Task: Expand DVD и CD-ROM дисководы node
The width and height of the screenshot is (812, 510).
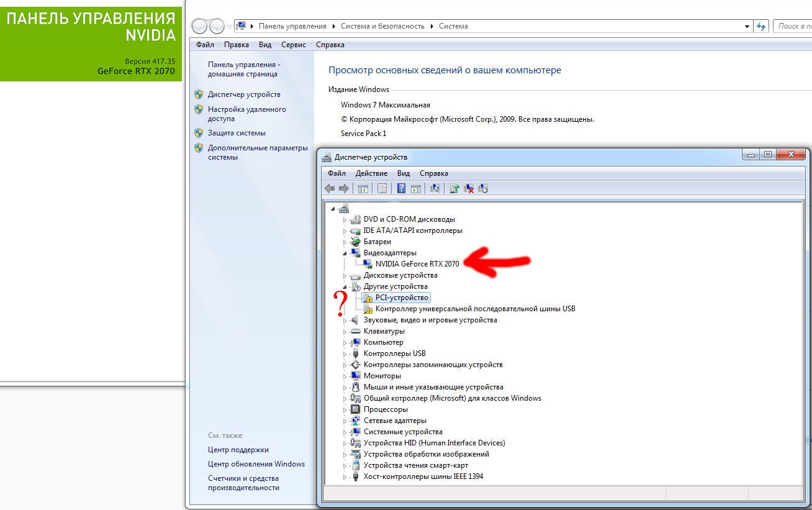Action: point(345,219)
